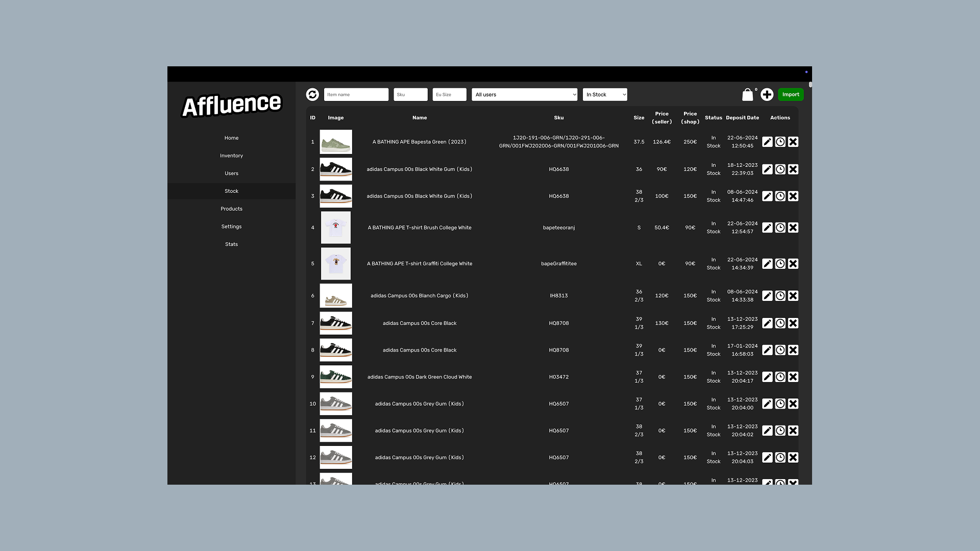Screen dimensions: 980x551
Task: Click the SKU text bapeteeoranj
Action: [559, 228]
